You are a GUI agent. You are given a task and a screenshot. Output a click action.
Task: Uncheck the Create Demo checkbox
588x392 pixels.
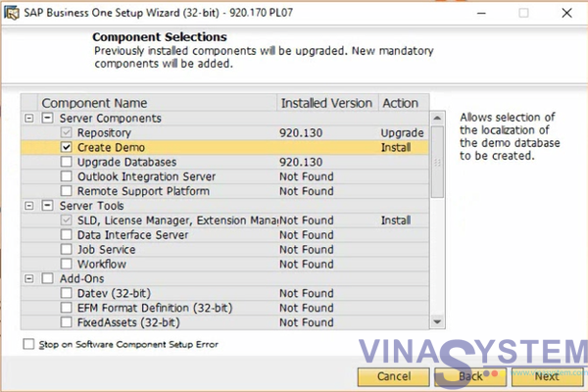pos(66,147)
